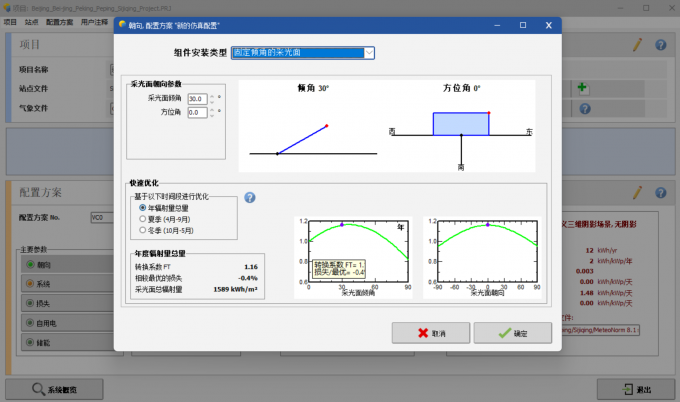The width and height of the screenshot is (680, 402).
Task: Open the 组件安装类型 field type dropdown
Action: (x=303, y=52)
